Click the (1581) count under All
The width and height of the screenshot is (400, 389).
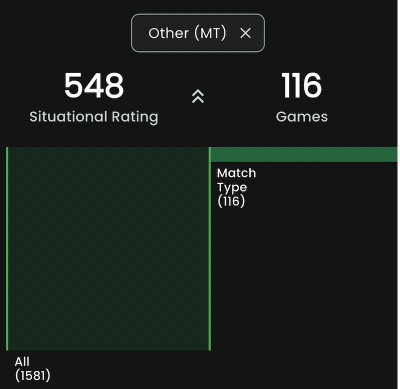coord(32,376)
